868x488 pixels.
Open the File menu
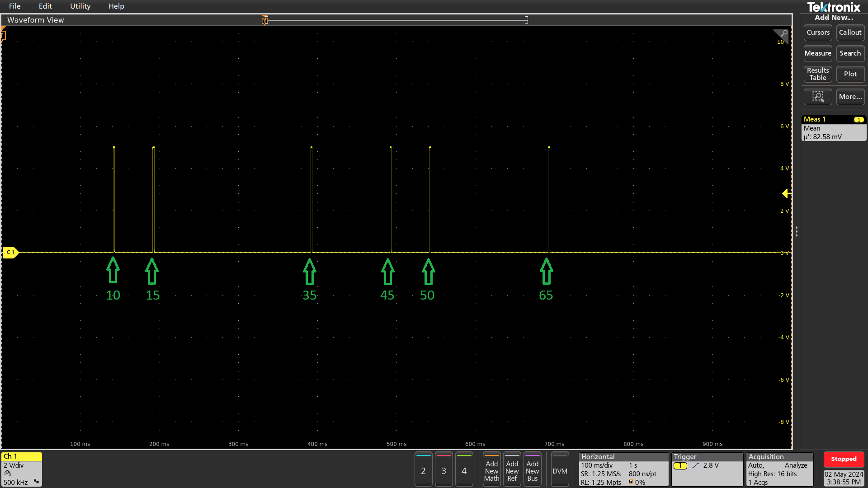coord(15,6)
